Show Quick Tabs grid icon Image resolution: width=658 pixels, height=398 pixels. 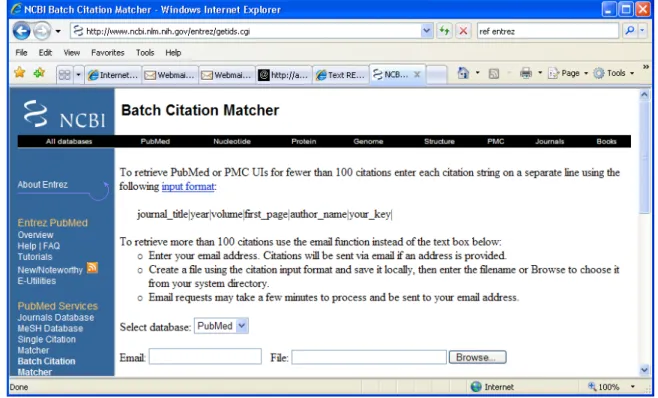(65, 75)
